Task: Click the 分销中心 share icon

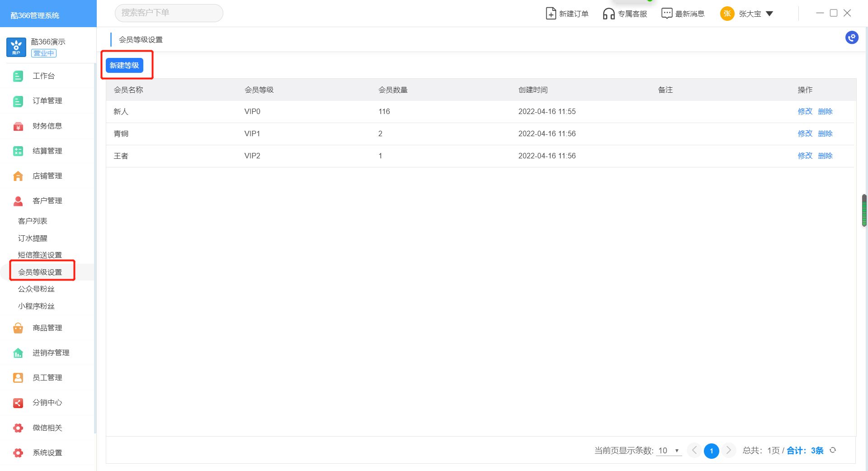Action: (x=18, y=403)
